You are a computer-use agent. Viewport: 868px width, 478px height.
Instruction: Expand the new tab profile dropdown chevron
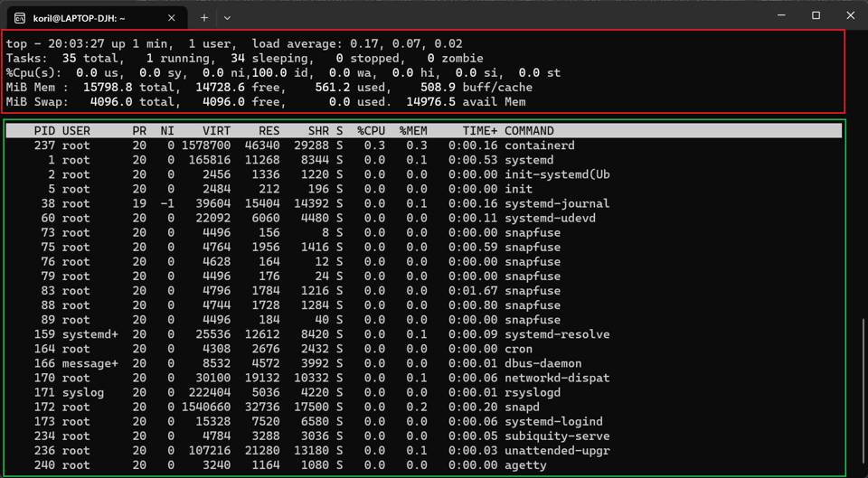(227, 17)
